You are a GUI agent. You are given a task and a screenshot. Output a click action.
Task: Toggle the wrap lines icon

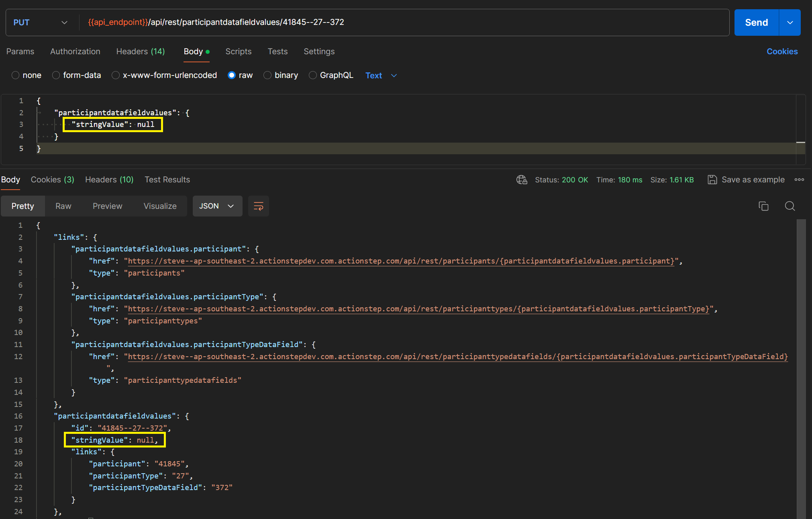(x=258, y=206)
